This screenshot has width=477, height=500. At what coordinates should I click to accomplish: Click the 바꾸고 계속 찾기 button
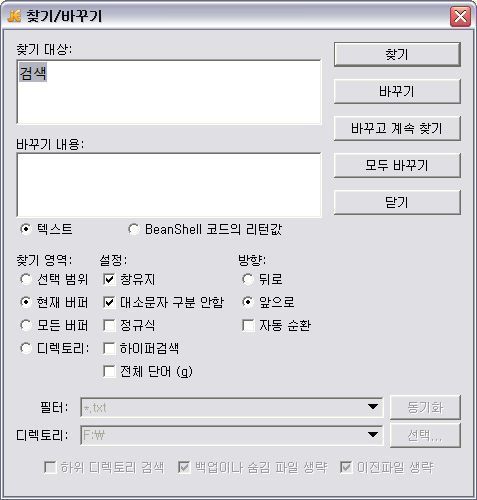[397, 128]
